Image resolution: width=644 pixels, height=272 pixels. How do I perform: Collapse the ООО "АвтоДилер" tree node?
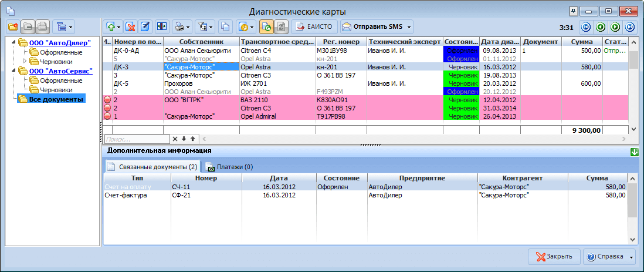[15, 42]
